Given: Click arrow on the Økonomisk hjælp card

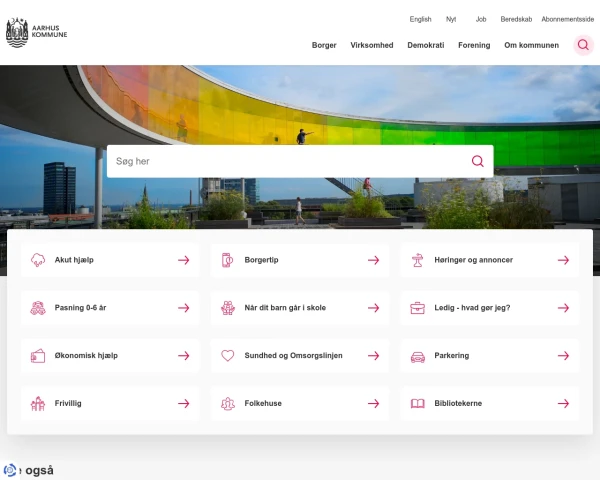Looking at the screenshot, I should click(x=184, y=356).
